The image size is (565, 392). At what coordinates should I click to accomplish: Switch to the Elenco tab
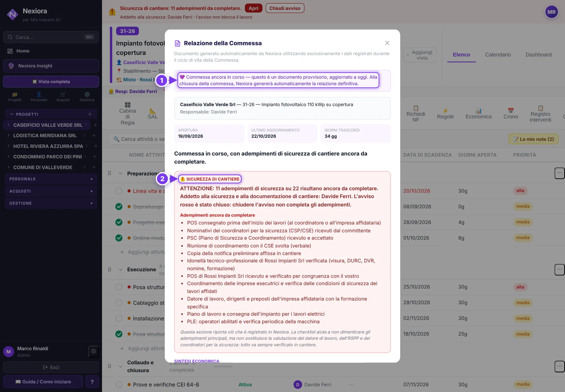click(x=461, y=55)
